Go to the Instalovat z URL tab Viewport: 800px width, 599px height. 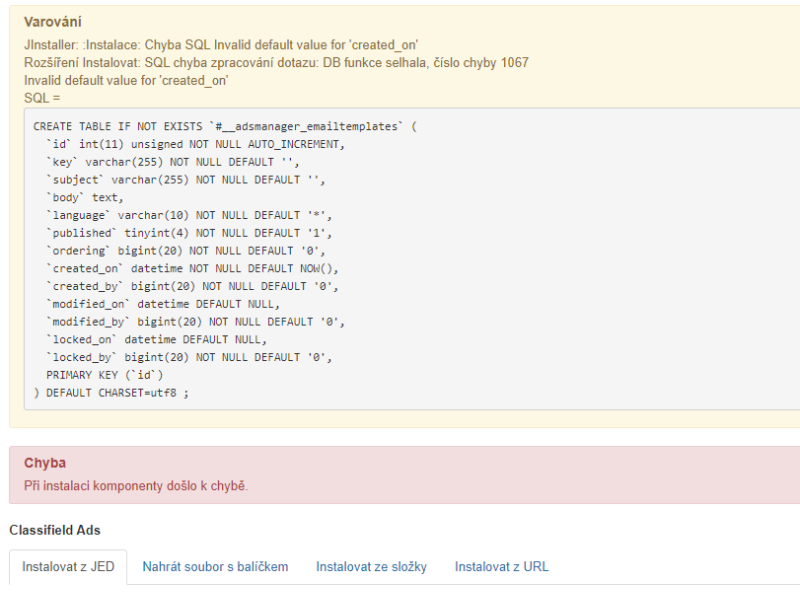502,567
